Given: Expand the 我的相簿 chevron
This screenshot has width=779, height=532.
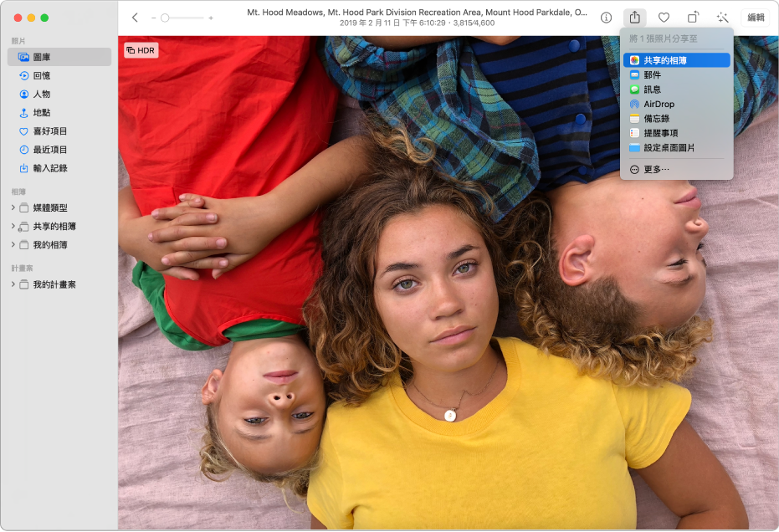Looking at the screenshot, I should pyautogui.click(x=13, y=244).
